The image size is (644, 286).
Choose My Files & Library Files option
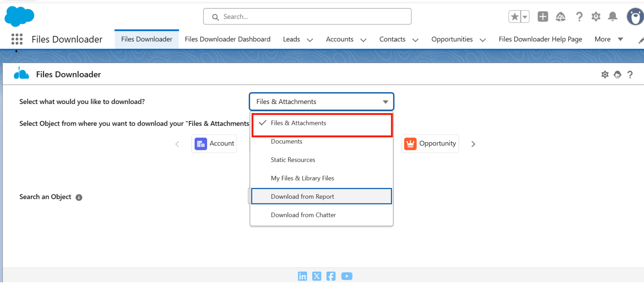coord(322,178)
